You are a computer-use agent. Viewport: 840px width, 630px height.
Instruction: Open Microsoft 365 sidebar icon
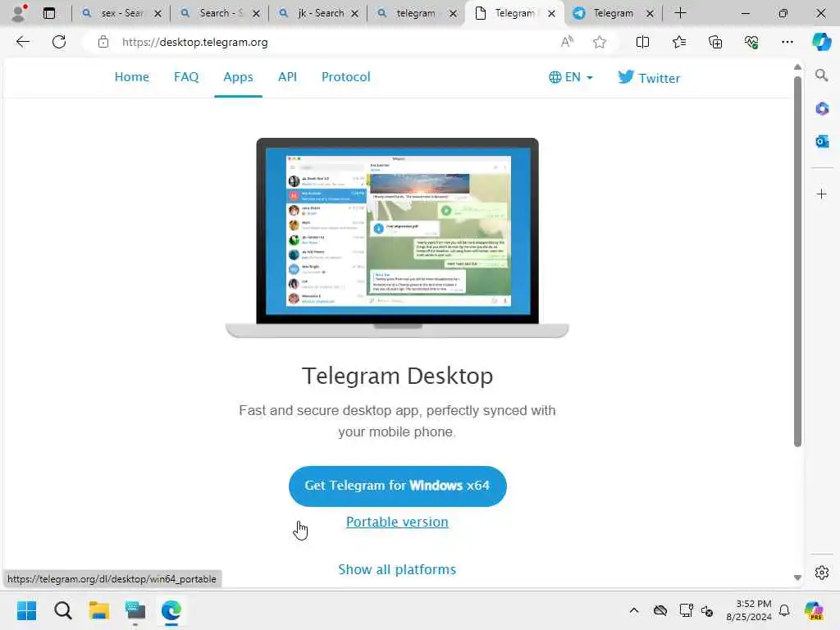[x=822, y=109]
